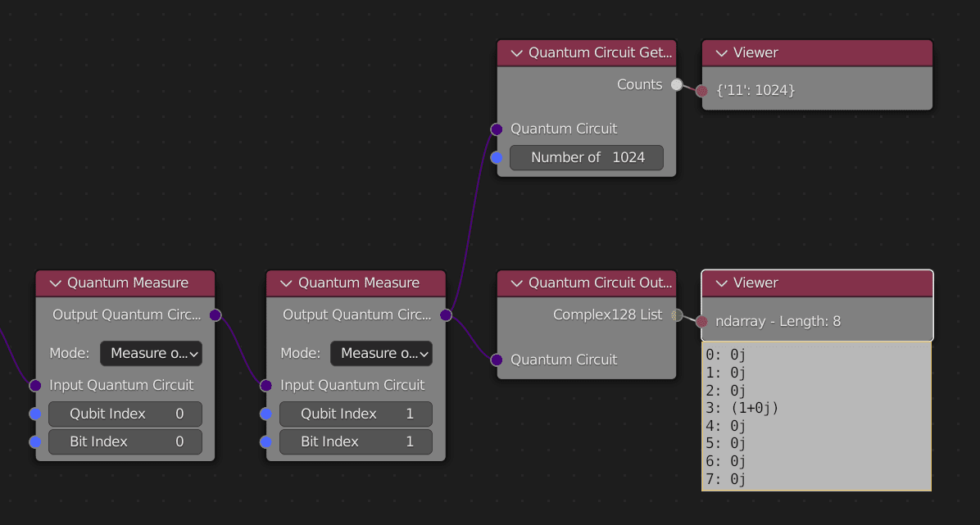Click the array row 5: 0j
This screenshot has height=525, width=980.
pyautogui.click(x=726, y=444)
